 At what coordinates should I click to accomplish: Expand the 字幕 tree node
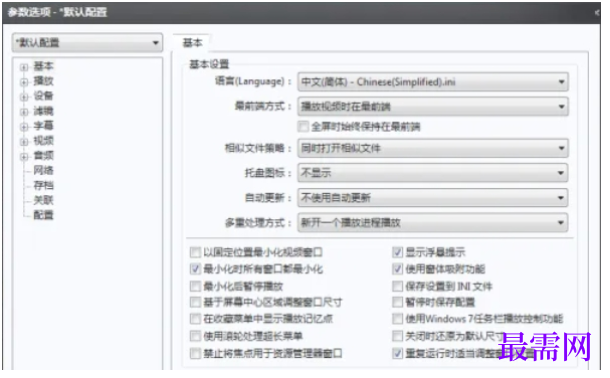click(x=24, y=127)
